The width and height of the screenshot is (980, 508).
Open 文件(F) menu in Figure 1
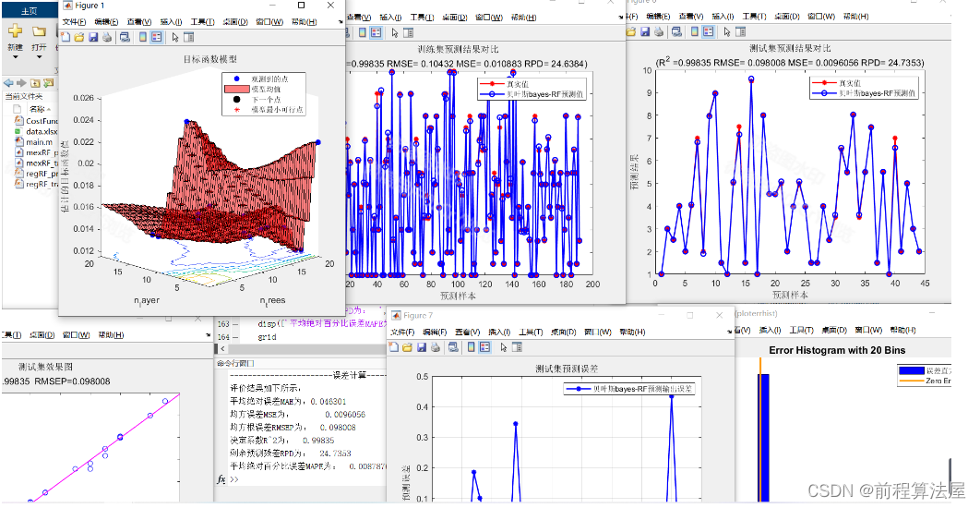[75, 22]
